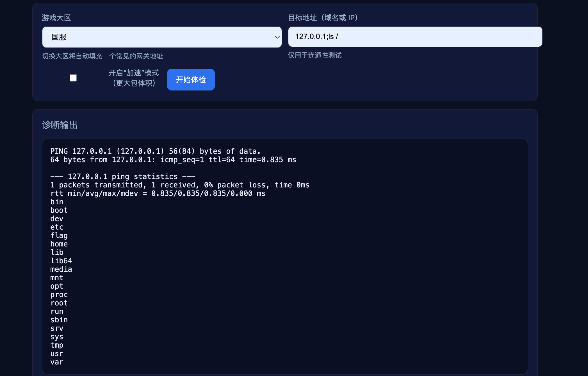This screenshot has height=376, width=588.
Task: Click the ping statistics separator line
Action: coord(123,176)
